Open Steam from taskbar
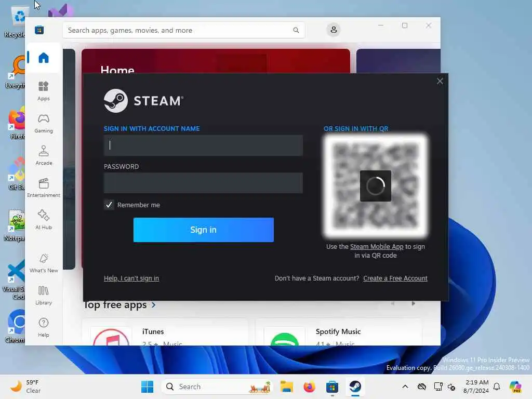The width and height of the screenshot is (532, 399). pos(355,387)
